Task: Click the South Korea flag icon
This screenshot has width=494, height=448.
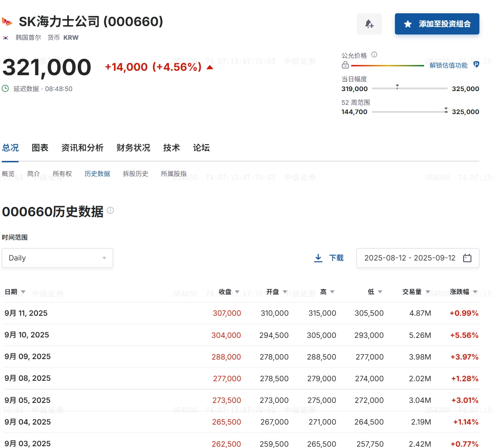Action: (6, 38)
